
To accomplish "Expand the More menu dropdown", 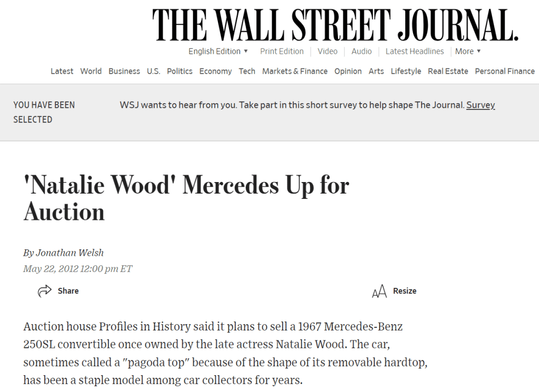I will click(468, 52).
